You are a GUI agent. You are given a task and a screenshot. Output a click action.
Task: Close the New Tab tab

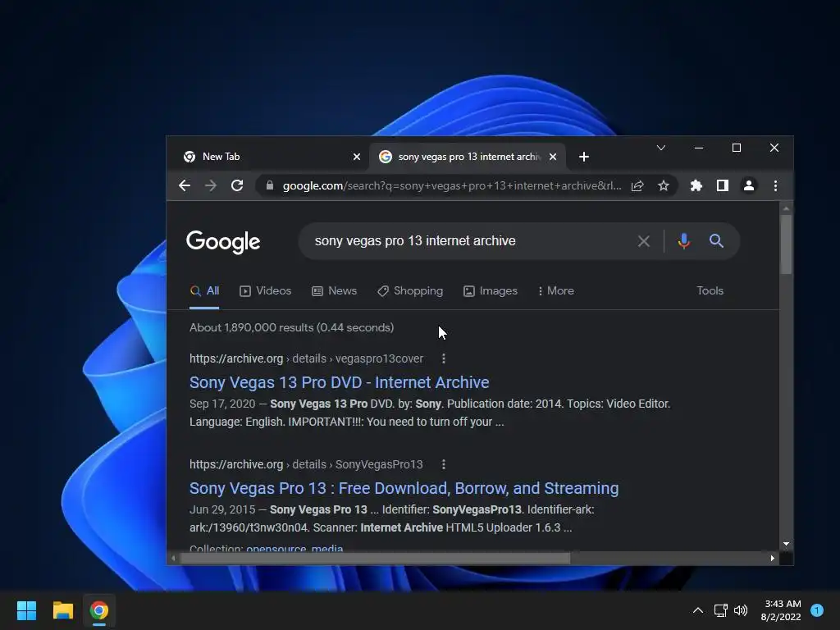point(357,157)
